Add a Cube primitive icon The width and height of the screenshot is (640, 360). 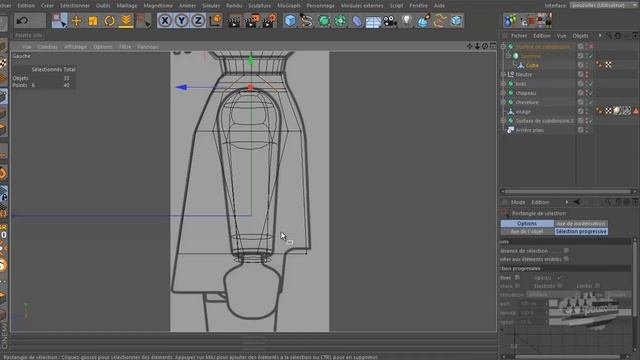coord(290,20)
